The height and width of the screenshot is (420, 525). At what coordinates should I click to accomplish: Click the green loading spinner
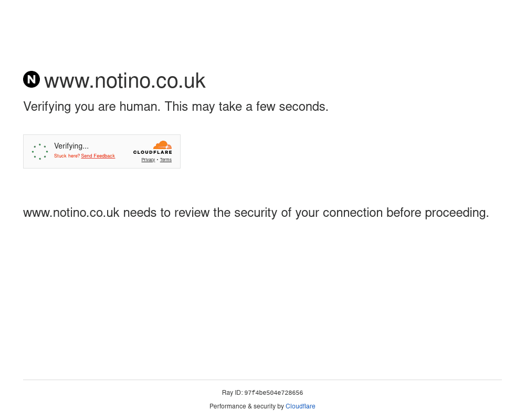[40, 152]
